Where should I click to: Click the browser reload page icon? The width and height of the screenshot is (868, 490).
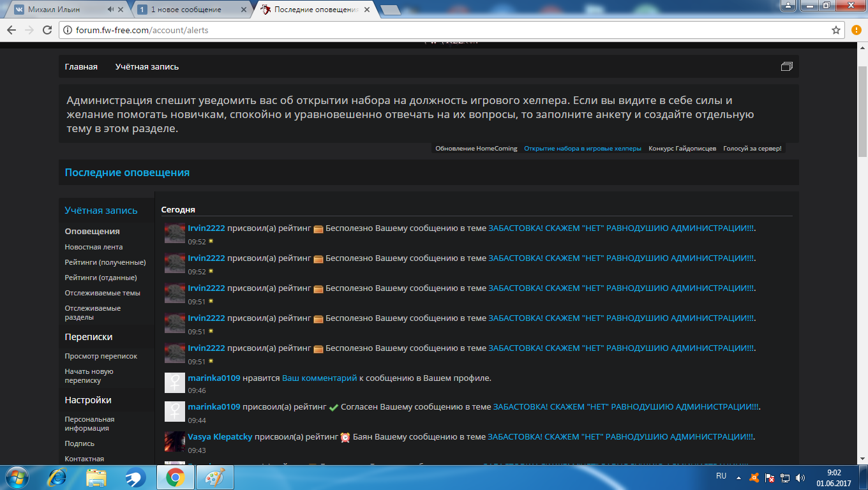pos(47,30)
